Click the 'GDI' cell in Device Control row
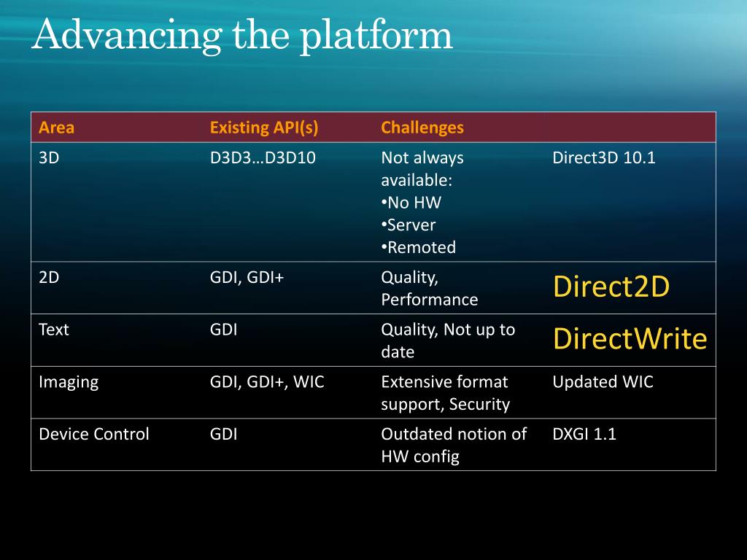 (223, 435)
